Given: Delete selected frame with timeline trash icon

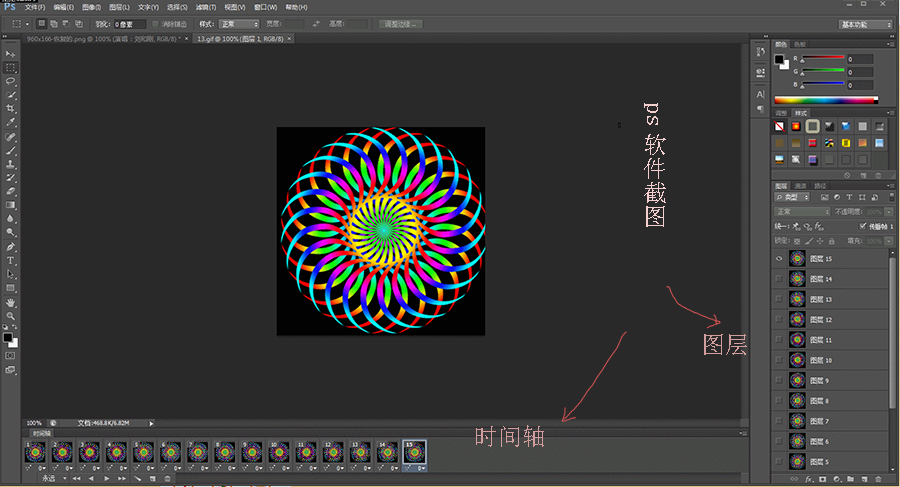Looking at the screenshot, I should click(x=166, y=479).
